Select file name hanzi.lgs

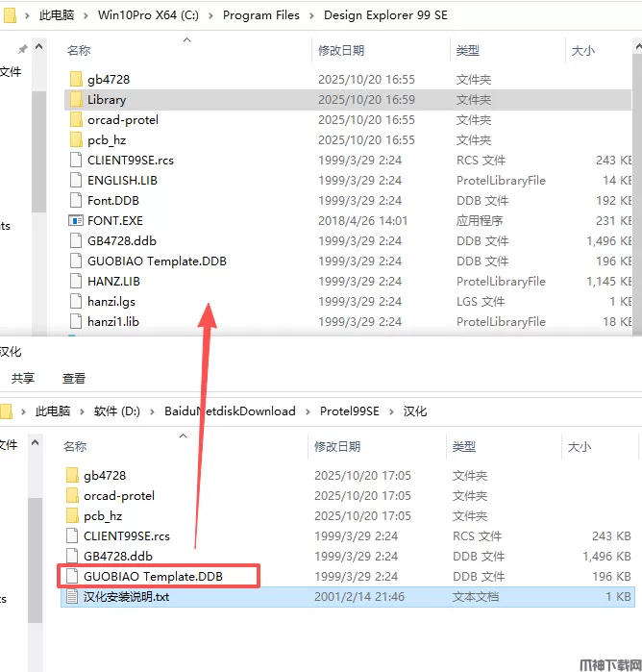pyautogui.click(x=111, y=301)
